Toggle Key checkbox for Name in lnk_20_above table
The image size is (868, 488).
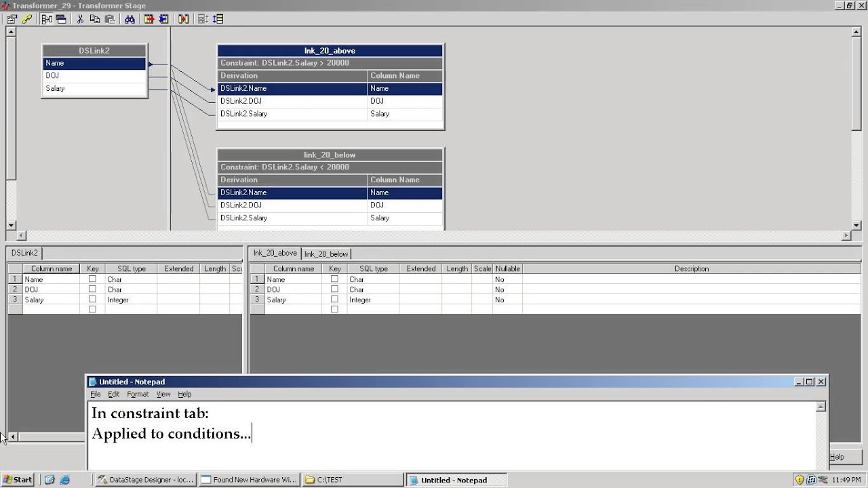tap(334, 279)
